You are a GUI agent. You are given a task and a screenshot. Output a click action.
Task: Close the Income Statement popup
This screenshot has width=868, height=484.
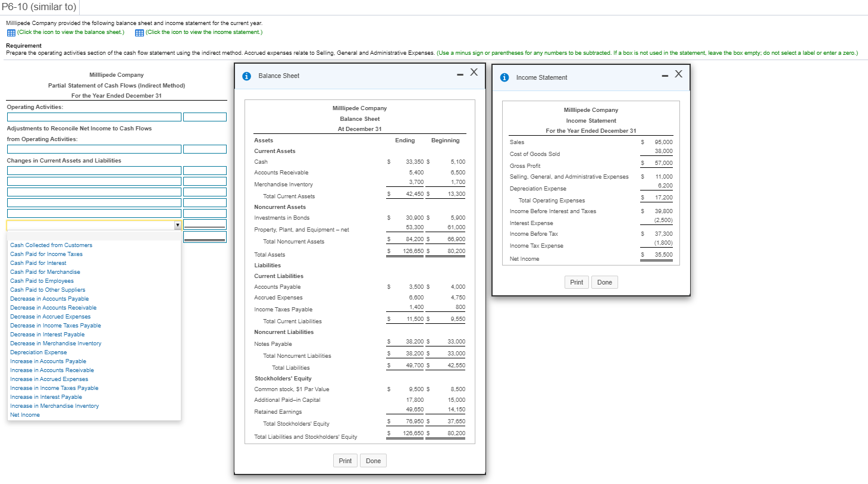[x=678, y=74]
